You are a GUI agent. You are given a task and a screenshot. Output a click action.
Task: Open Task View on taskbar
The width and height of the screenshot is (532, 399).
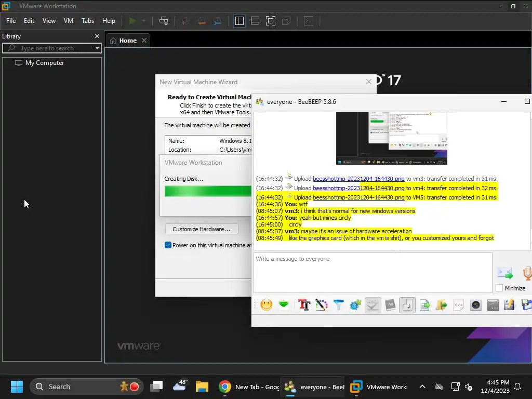pos(157,387)
